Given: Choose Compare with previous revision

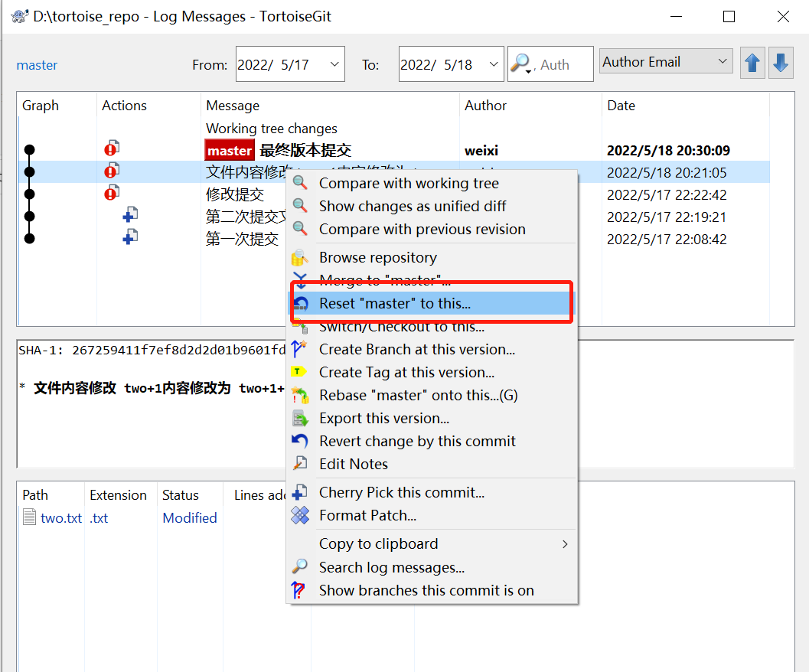Looking at the screenshot, I should (x=432, y=229).
